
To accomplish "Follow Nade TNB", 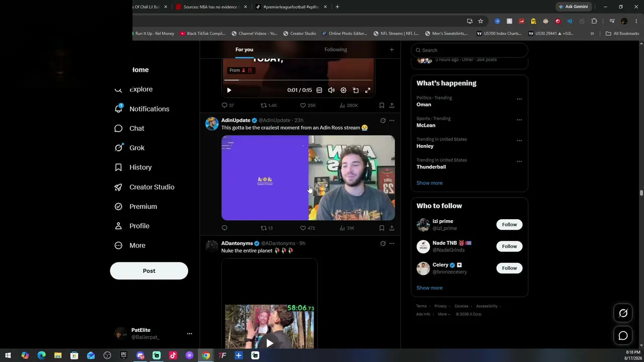I will (x=509, y=246).
